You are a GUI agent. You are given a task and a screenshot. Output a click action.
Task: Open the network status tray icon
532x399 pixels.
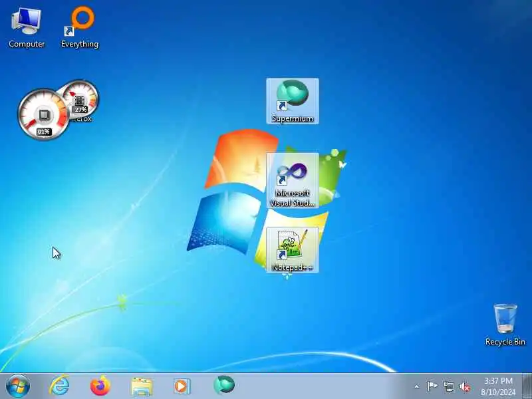click(x=448, y=386)
